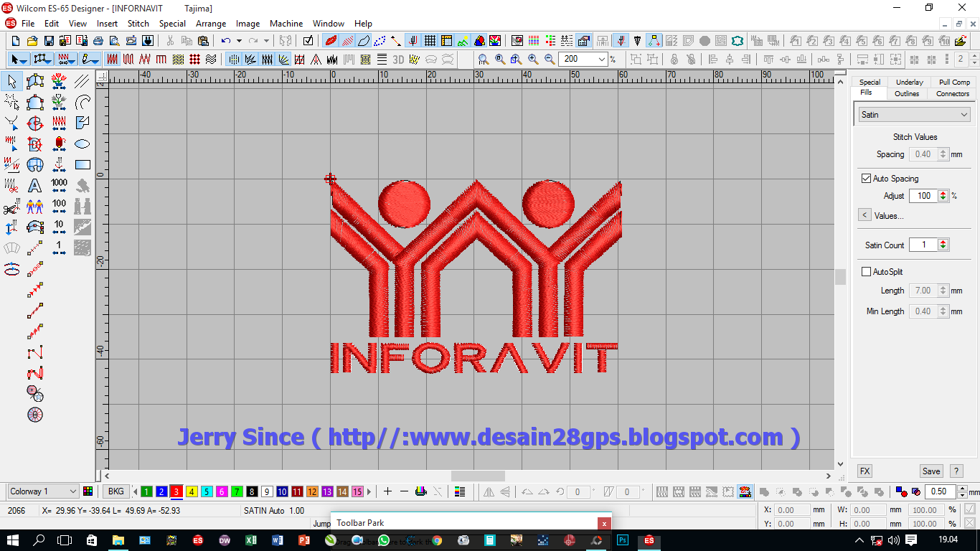Image resolution: width=980 pixels, height=551 pixels.
Task: Choose the Zigzag stitch type icon
Action: tap(146, 59)
